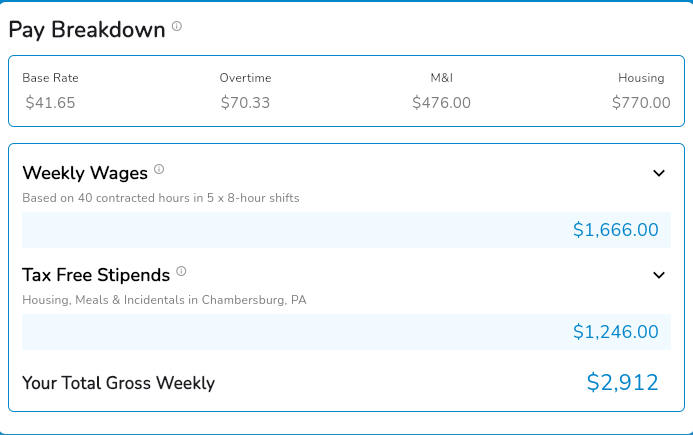
Task: Click Your Total Gross Weekly label
Action: click(118, 383)
